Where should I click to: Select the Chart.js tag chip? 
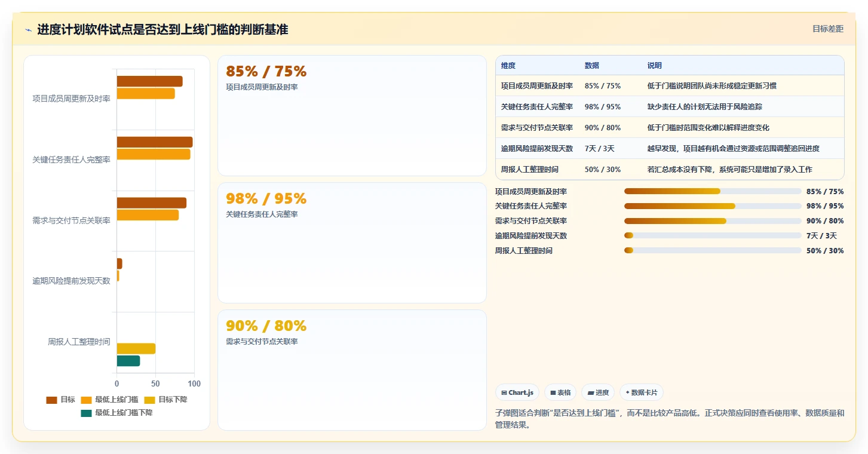[x=517, y=392]
